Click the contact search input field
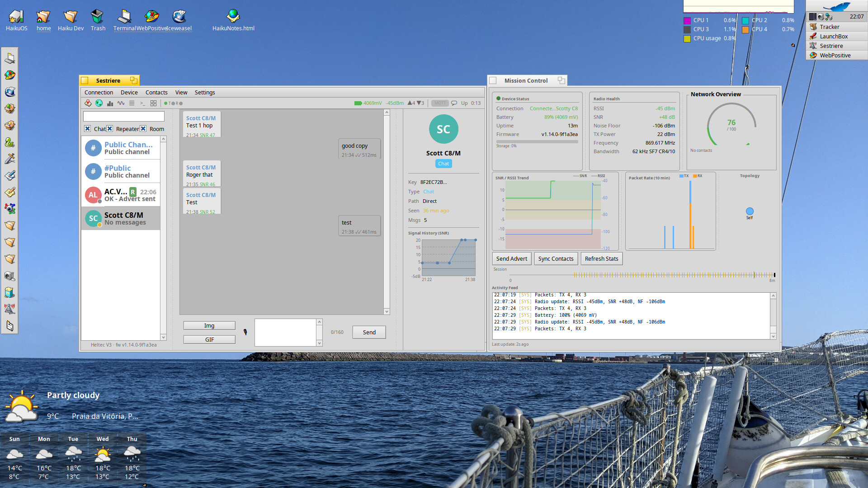The image size is (868, 488). coord(123,116)
